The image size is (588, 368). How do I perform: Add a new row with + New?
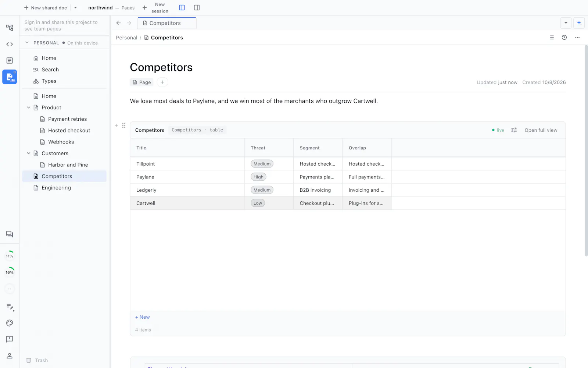(143, 317)
